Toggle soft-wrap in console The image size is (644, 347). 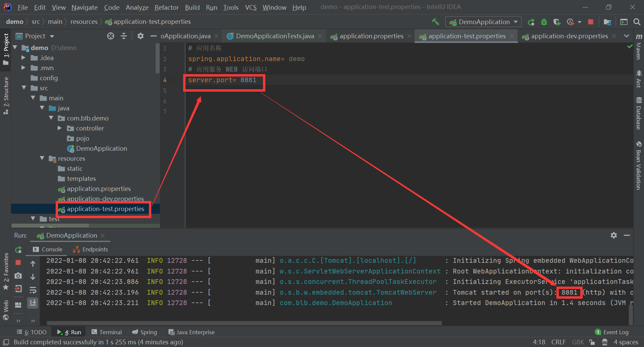pos(33,290)
